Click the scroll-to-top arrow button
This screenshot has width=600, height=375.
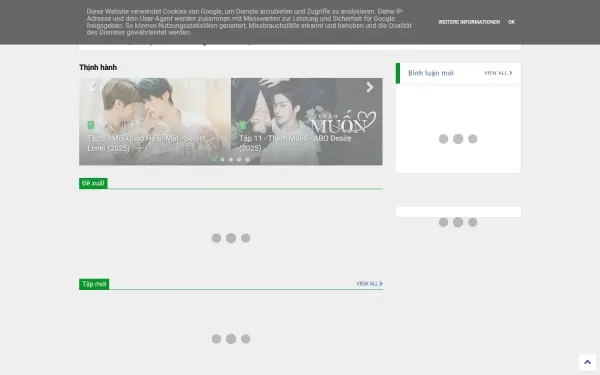[587, 362]
